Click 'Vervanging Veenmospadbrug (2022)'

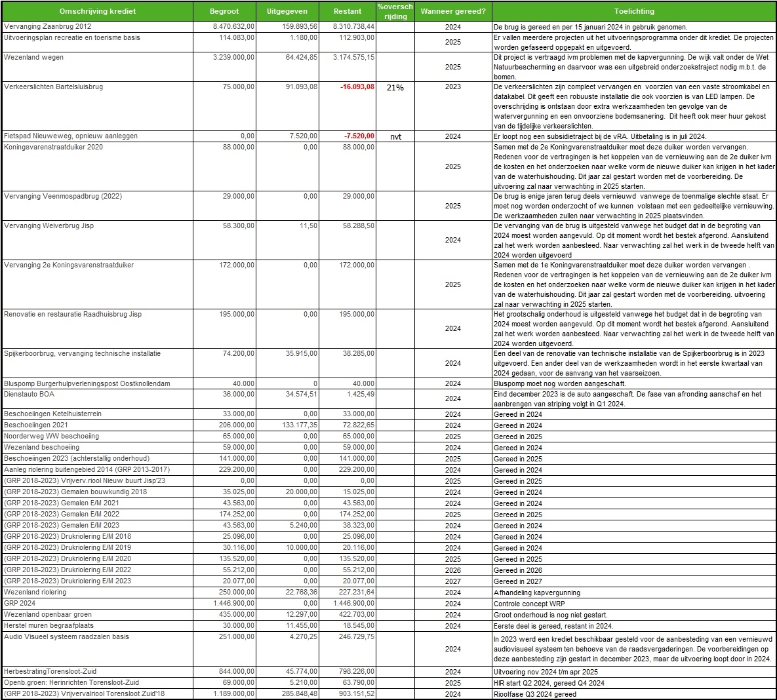[x=63, y=196]
